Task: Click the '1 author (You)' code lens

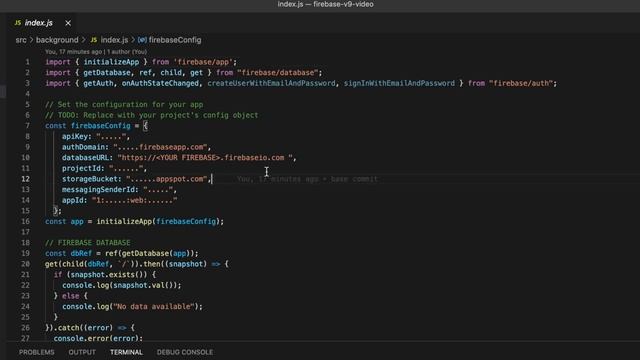Action: click(127, 52)
